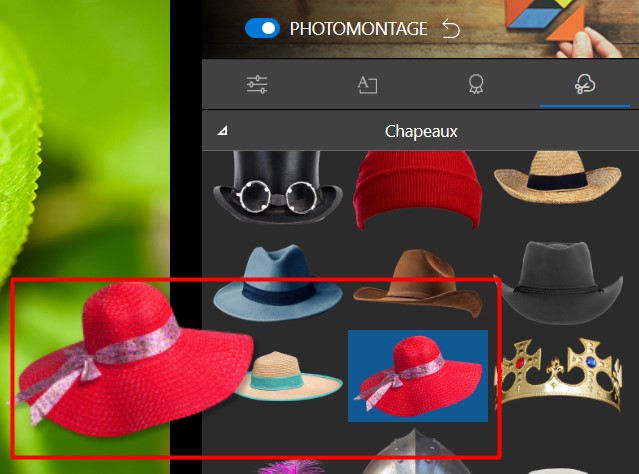Select the brown cowboy hat
The width and height of the screenshot is (639, 474).
pos(419,283)
